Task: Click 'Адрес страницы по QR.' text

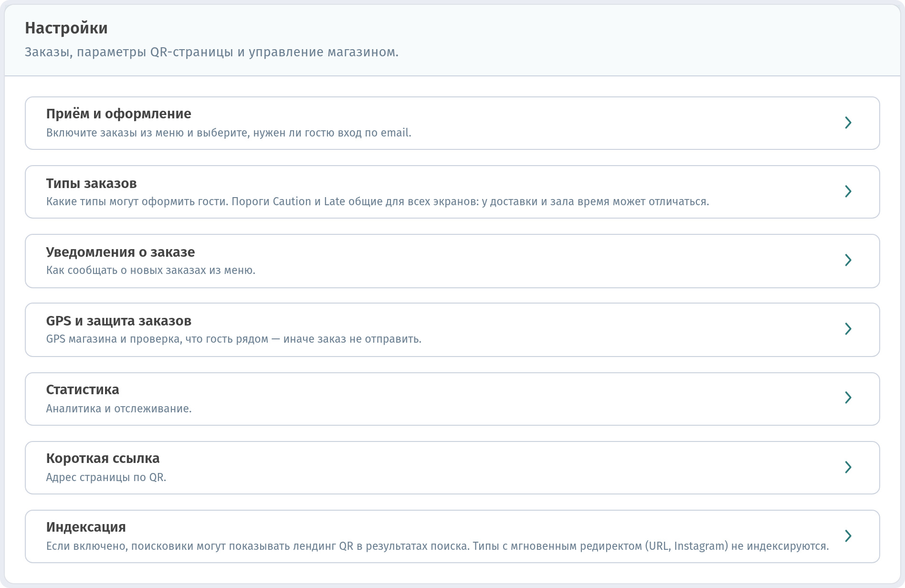Action: [x=106, y=477]
